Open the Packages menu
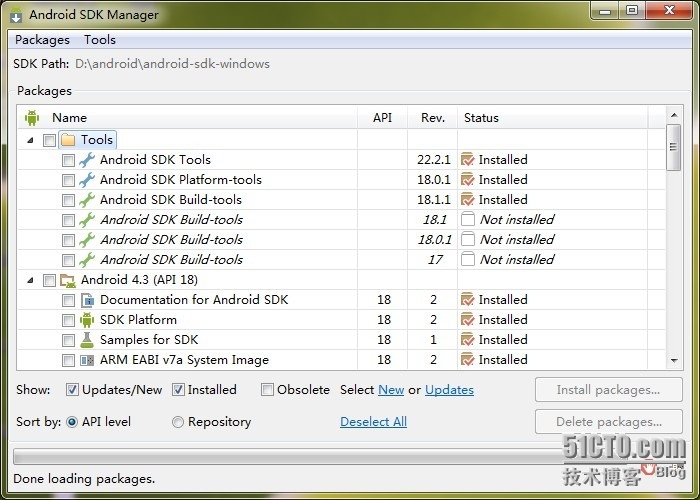This screenshot has width=700, height=500. 42,40
